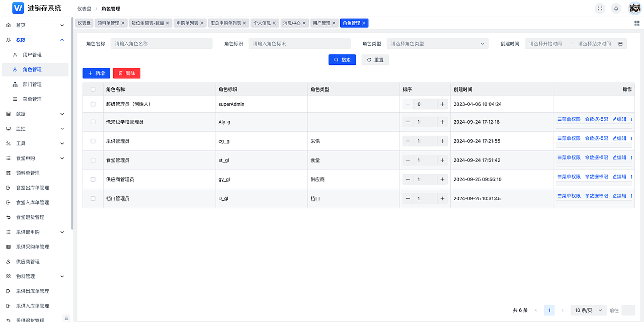Image resolution: width=644 pixels, height=322 pixels.
Task: Click the 前往 page jump input
Action: 628,310
